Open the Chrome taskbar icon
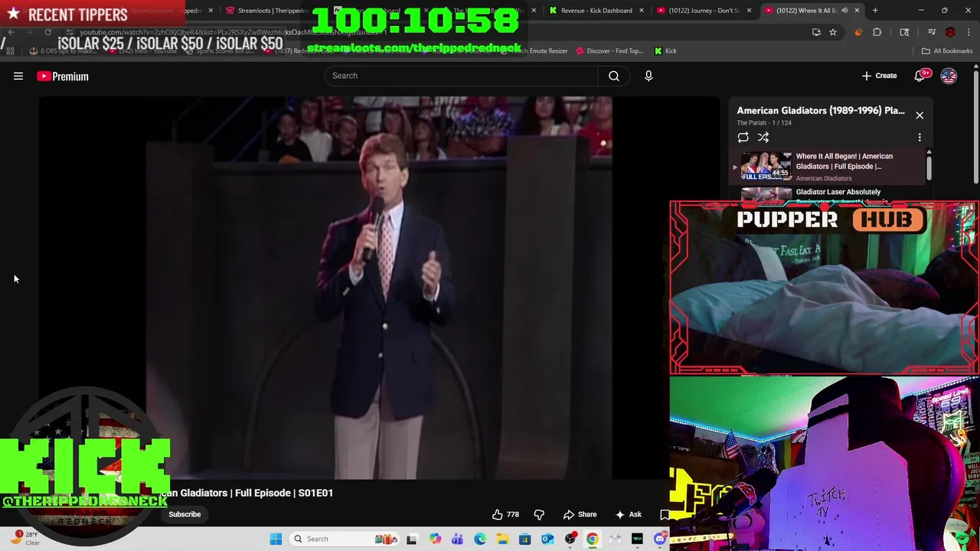 (x=592, y=539)
